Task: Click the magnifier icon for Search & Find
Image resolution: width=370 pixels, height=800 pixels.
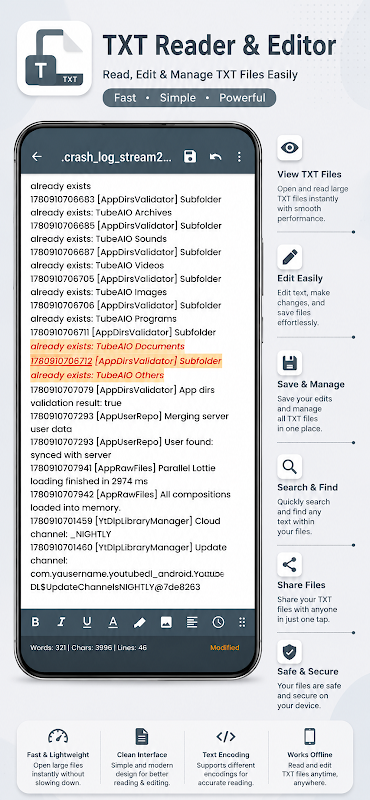Action: [290, 466]
